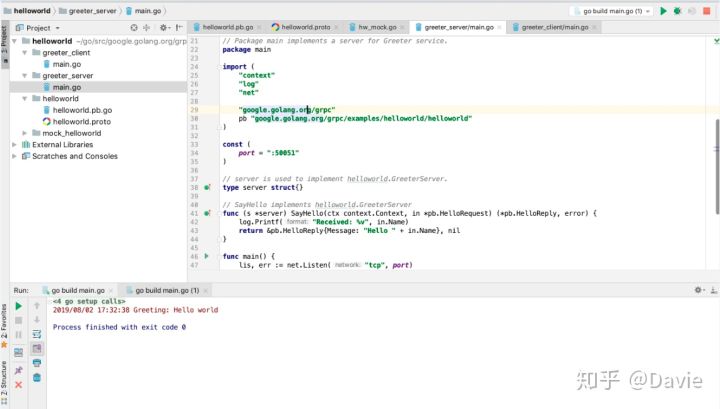Screen dimensions: 720x409
Task: Select the go build main.go (1) run tab
Action: 167,291
